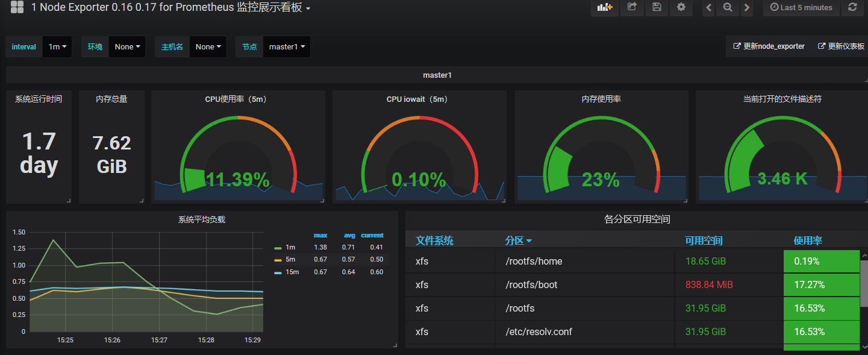Sort legend by current column
The image size is (868, 355).
coord(372,235)
